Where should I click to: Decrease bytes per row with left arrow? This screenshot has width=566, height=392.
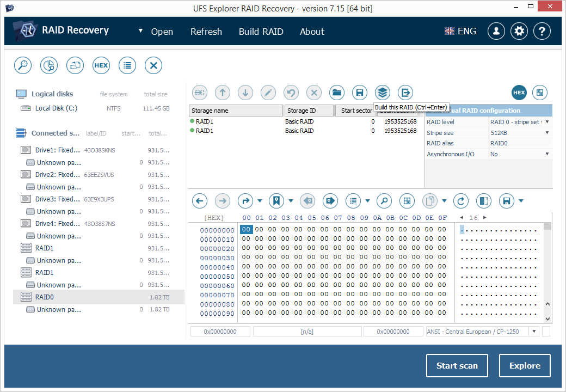[x=462, y=218]
